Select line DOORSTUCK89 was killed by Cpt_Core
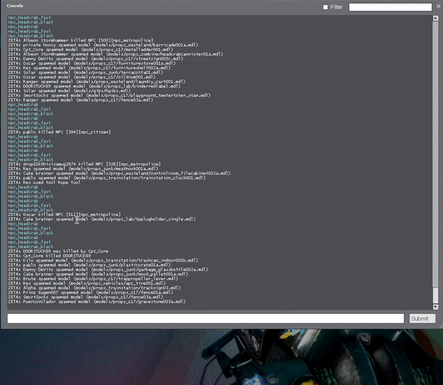Viewport: 443px width, 385px height. coord(58,251)
